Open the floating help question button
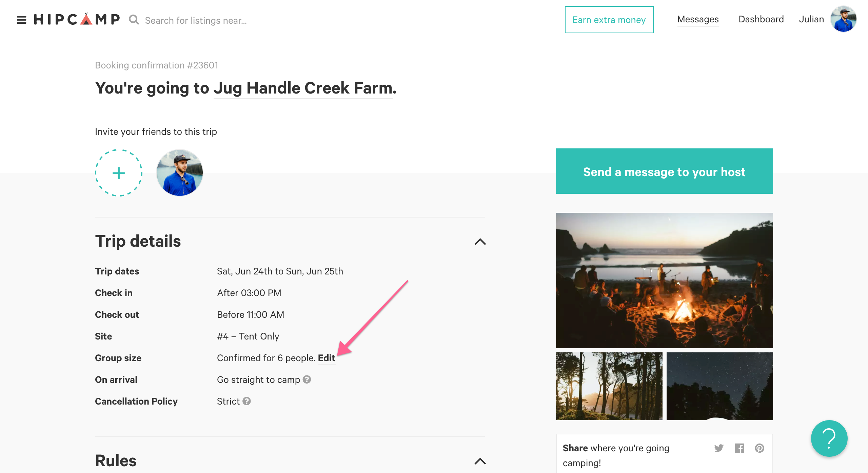 [829, 438]
